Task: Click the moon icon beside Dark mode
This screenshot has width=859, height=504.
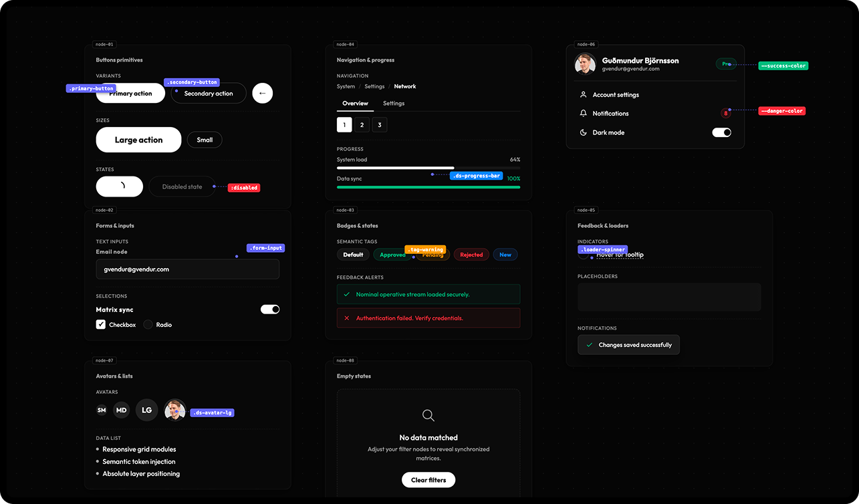Action: [583, 132]
